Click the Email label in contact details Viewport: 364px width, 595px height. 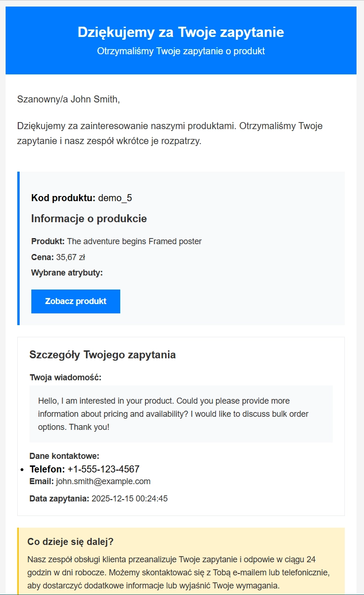pyautogui.click(x=42, y=481)
